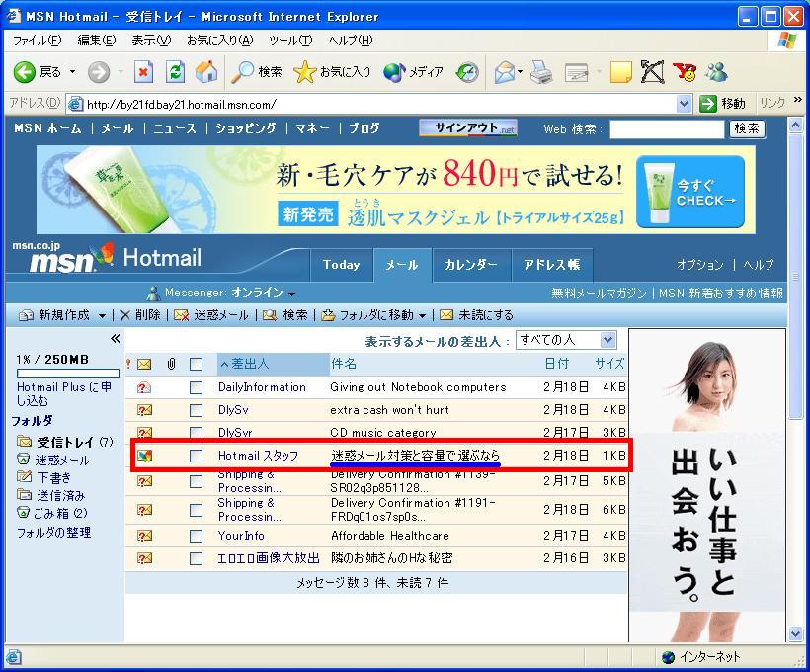The width and height of the screenshot is (810, 672).
Task: Open the お気に入り(A) menu
Action: pyautogui.click(x=220, y=41)
